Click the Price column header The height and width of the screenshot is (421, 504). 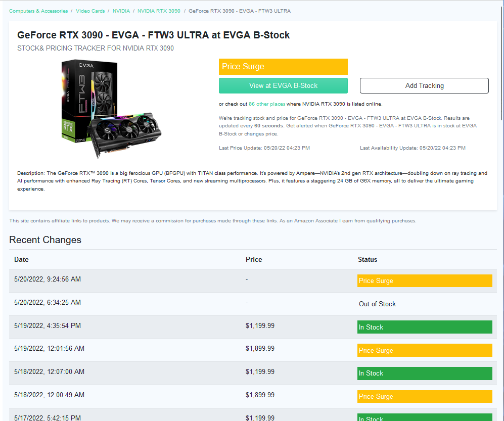(x=254, y=260)
